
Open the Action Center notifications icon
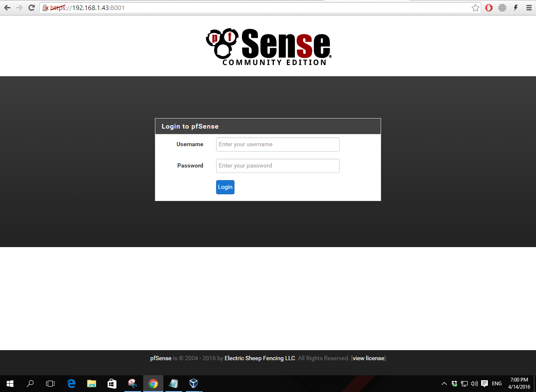point(484,383)
